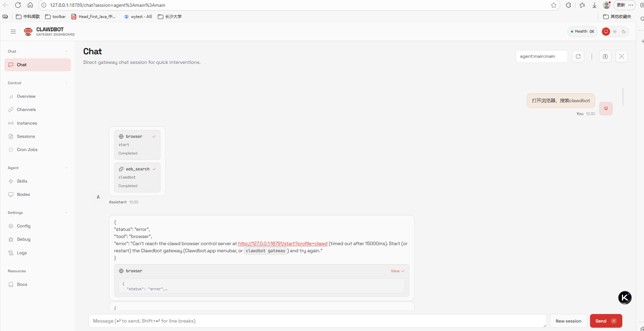Open the browser profile avatar
Image resolution: width=644 pixels, height=331 pixels.
click(607, 5)
